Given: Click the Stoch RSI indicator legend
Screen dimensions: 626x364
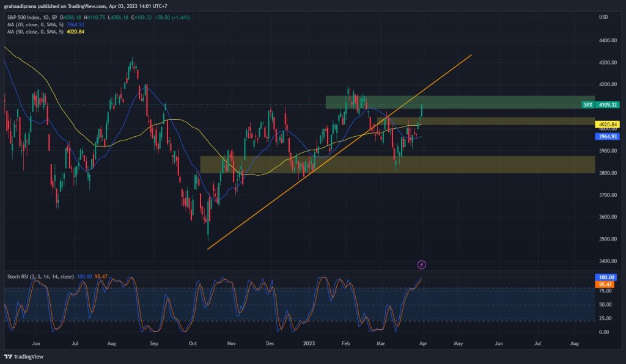Looking at the screenshot, I should tap(57, 276).
